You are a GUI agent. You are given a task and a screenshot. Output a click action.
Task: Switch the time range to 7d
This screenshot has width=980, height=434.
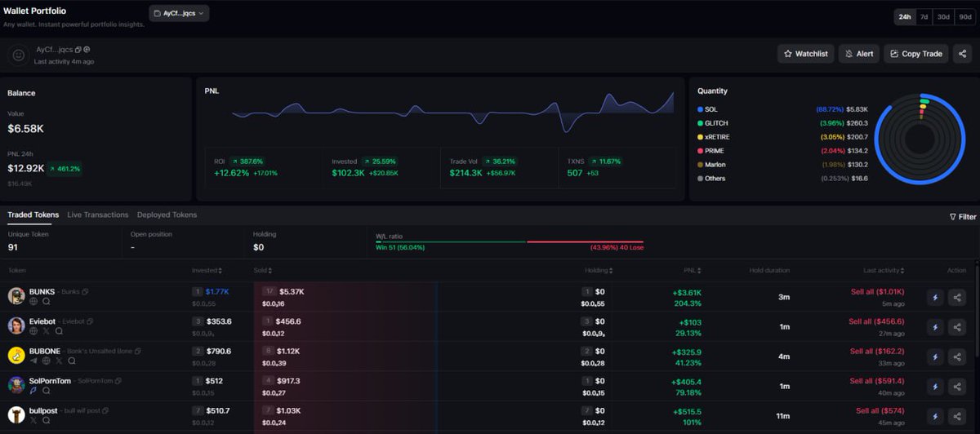tap(924, 16)
